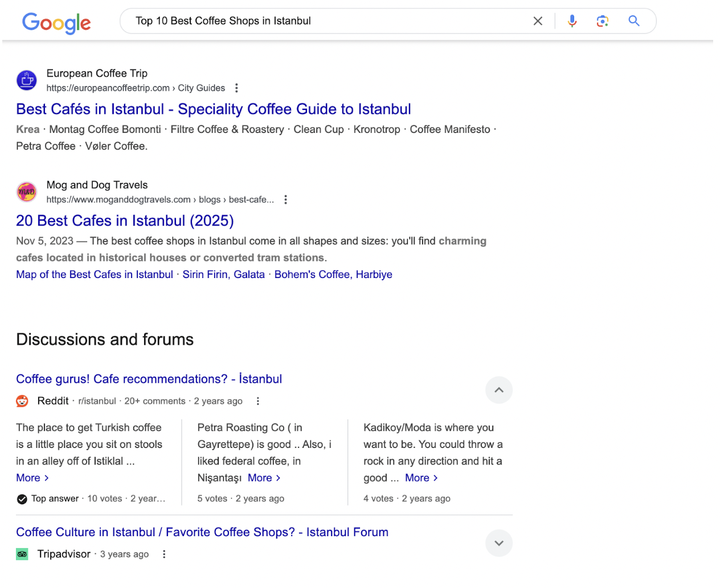
Task: Click the Tripadvisor icon in the forum result
Action: pyautogui.click(x=22, y=554)
